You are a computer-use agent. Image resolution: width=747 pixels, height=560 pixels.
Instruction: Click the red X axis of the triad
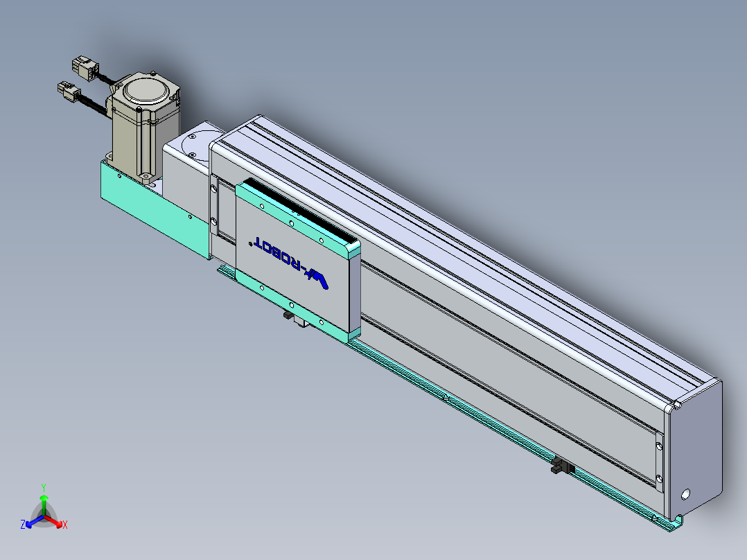[55, 522]
